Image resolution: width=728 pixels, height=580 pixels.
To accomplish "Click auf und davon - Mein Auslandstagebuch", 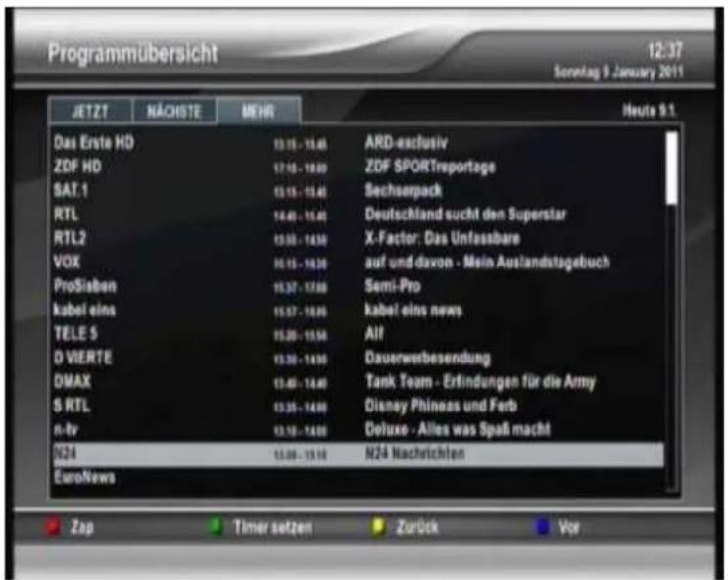I will (x=488, y=263).
